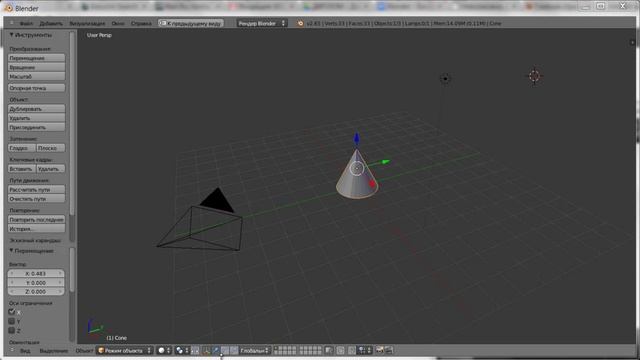Click the Y vector value field

click(x=36, y=282)
